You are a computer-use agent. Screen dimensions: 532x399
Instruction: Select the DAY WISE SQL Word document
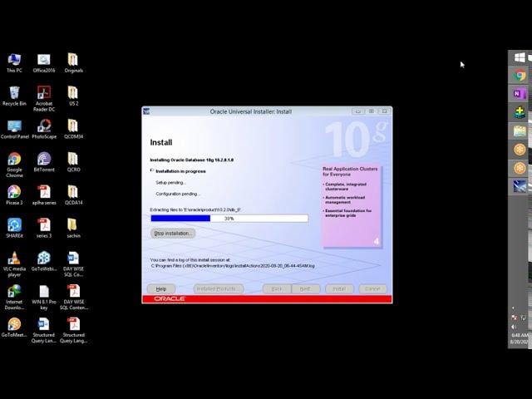(74, 264)
